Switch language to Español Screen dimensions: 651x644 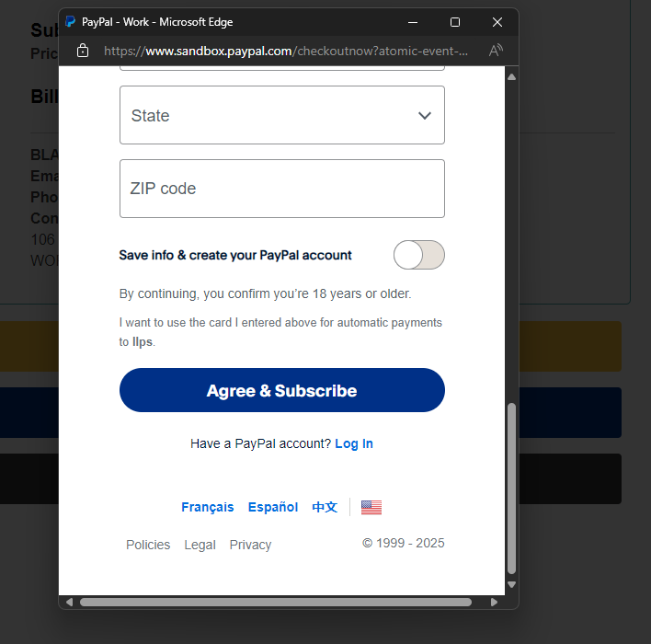click(273, 507)
